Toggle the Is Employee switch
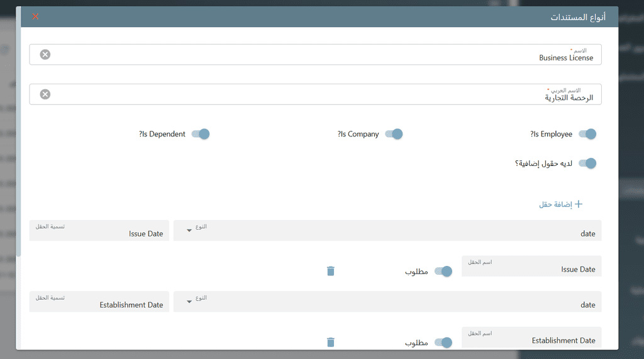The width and height of the screenshot is (644, 359). coord(587,134)
